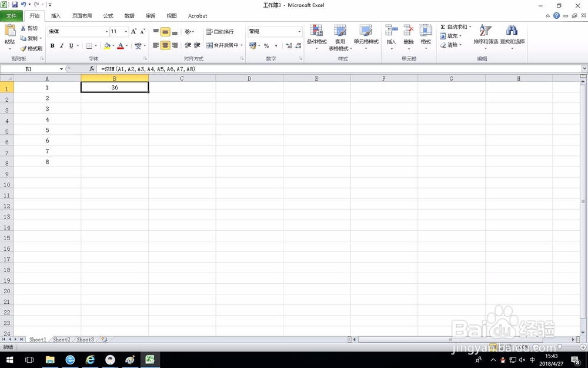Click the new worksheet tab icon
This screenshot has width=588, height=368.
[x=104, y=340]
